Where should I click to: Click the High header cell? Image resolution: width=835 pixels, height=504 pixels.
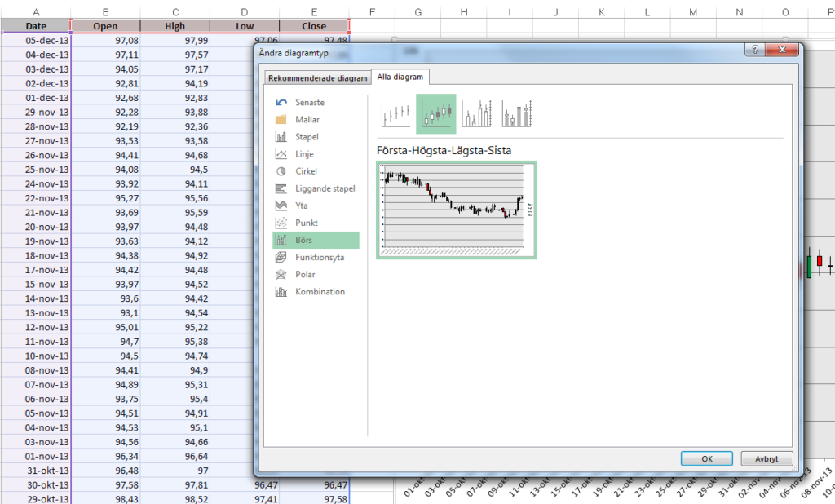pyautogui.click(x=175, y=26)
